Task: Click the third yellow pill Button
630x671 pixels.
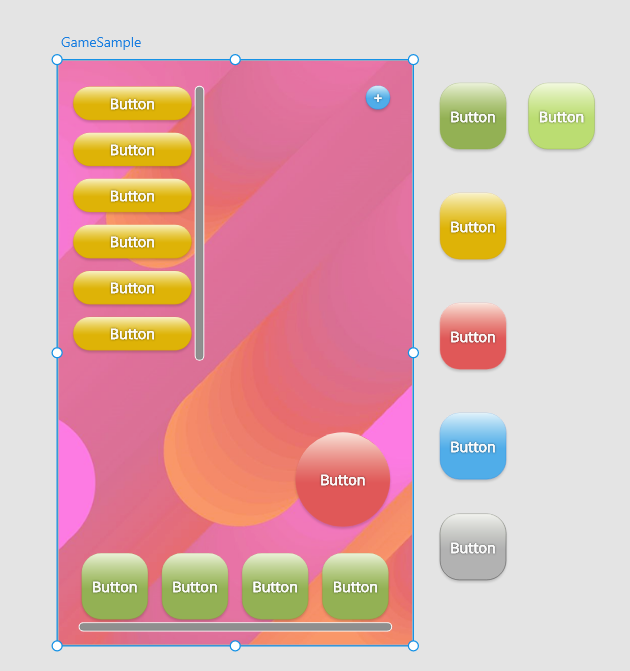Action: (x=132, y=196)
